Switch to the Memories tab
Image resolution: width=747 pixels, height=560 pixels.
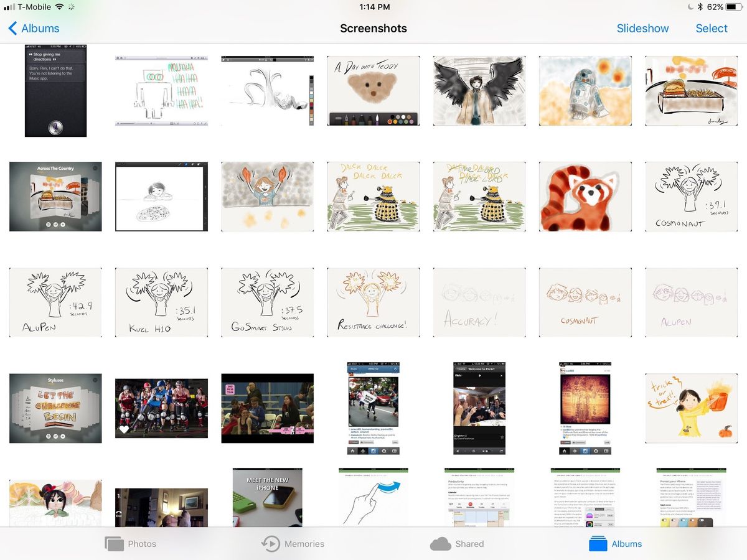pyautogui.click(x=293, y=543)
